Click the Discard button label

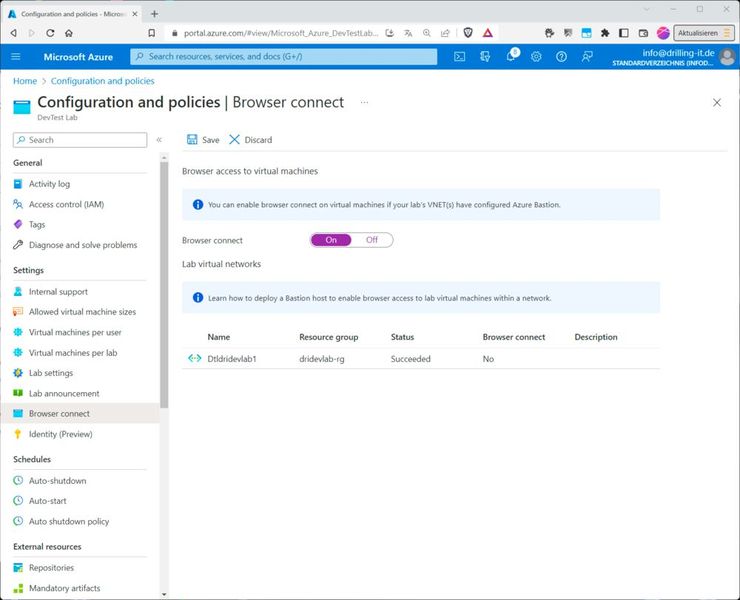tap(258, 140)
